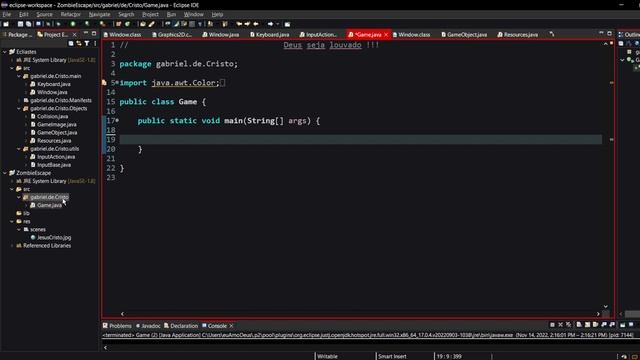Click Terminate icon in Console toolbar

(552, 325)
